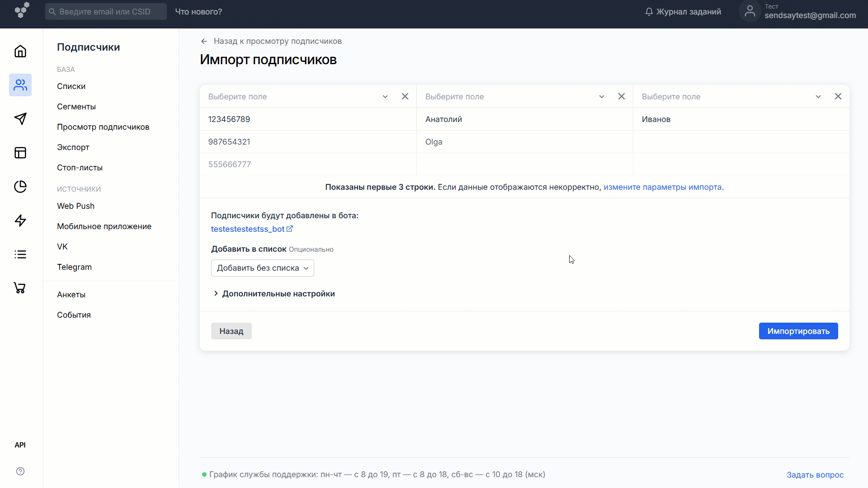Click the 'измените параметры импорта' link
This screenshot has width=868, height=488.
662,187
